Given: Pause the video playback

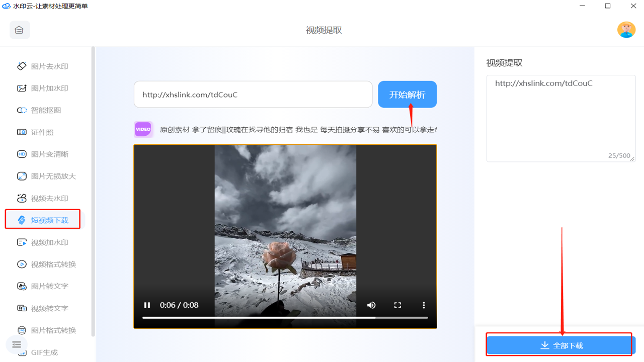Looking at the screenshot, I should (147, 305).
